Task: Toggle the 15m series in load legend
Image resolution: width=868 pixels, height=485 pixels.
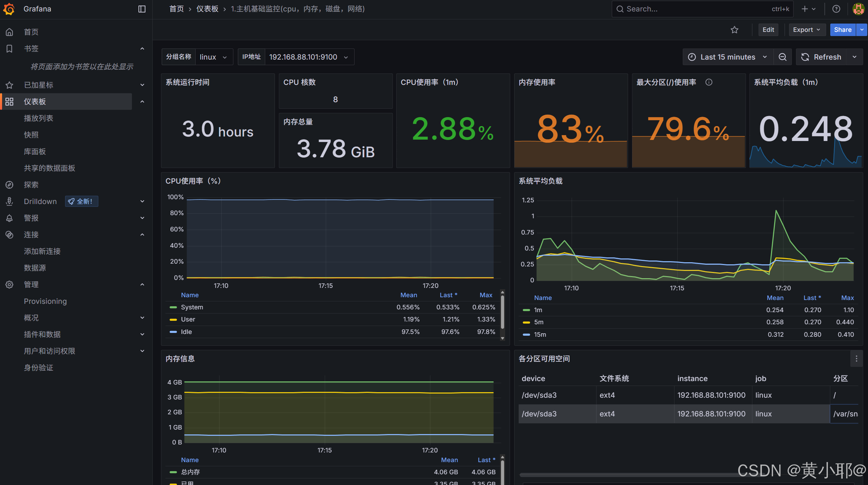Action: pyautogui.click(x=540, y=335)
